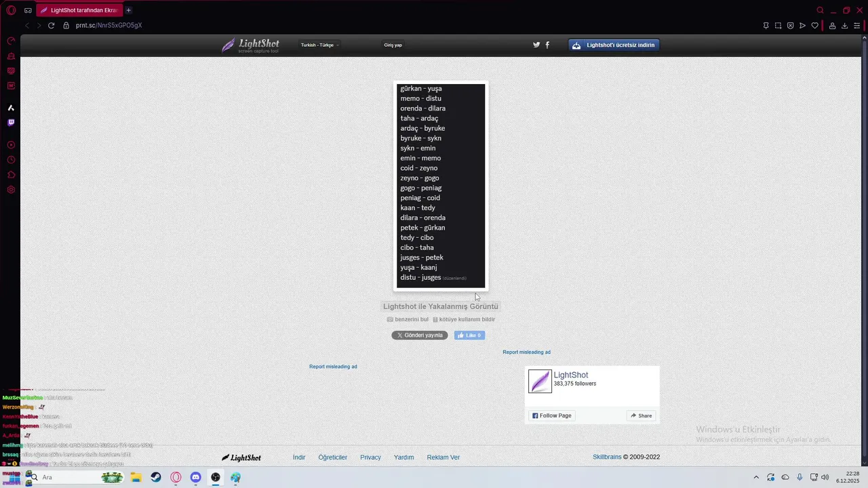This screenshot has width=868, height=488.
Task: Click the Pinboards pin icon
Action: click(x=766, y=26)
